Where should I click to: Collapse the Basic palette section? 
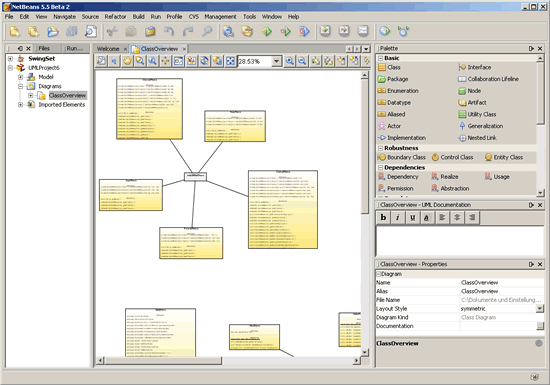(x=380, y=58)
